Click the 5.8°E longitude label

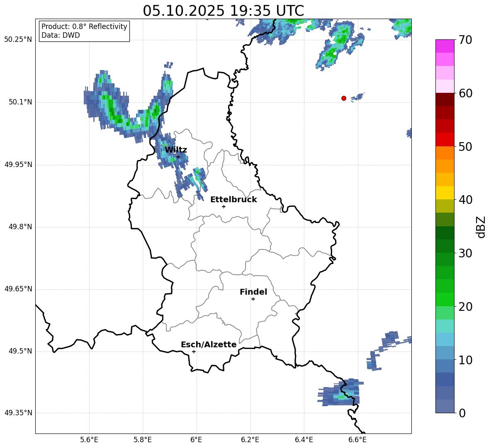tap(143, 440)
